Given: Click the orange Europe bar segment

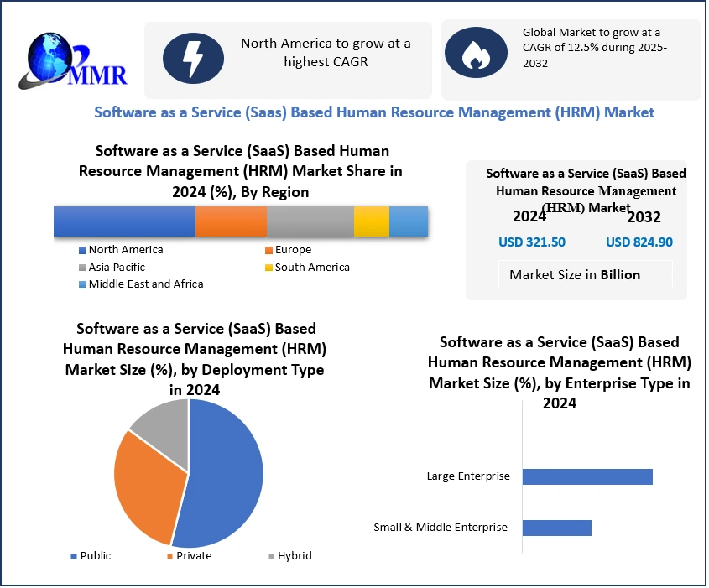Looking at the screenshot, I should pos(231,221).
